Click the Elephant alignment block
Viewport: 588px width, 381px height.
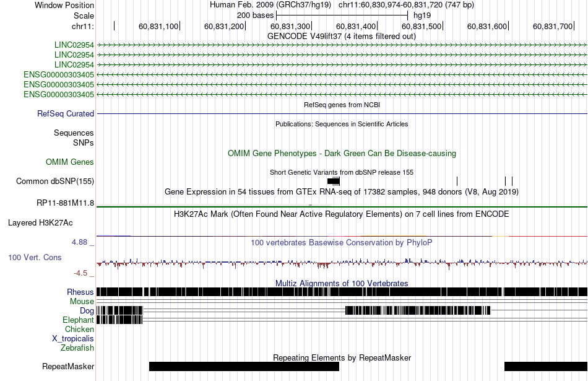[119, 320]
